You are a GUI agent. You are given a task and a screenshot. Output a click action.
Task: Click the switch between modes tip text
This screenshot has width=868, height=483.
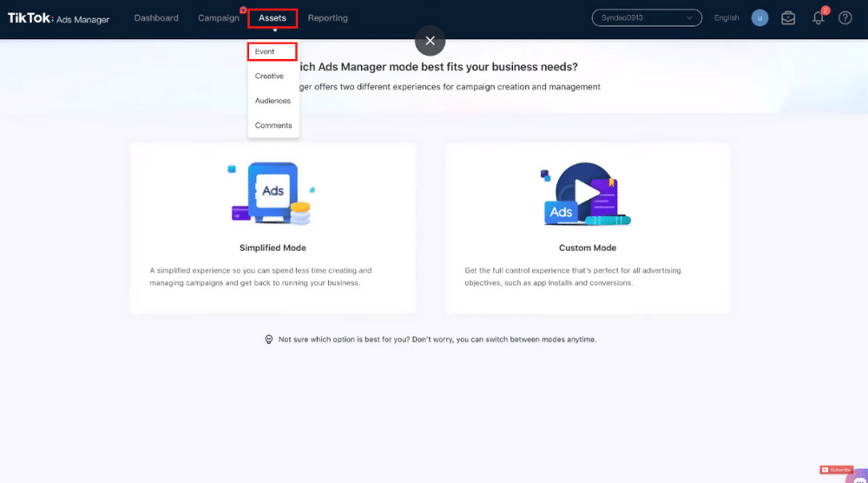point(437,340)
